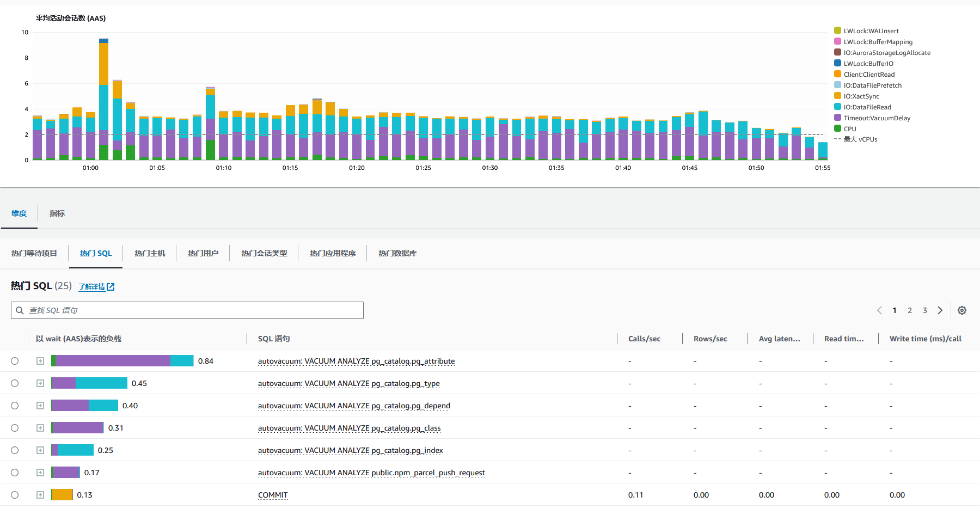Sort by Rows/sec column header
The image size is (980, 509).
click(710, 339)
